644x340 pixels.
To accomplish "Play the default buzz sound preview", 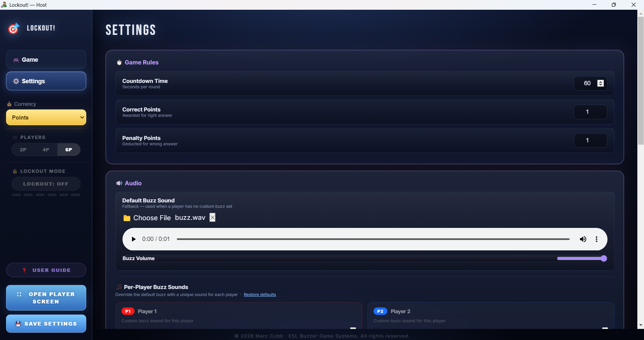I will [134, 239].
